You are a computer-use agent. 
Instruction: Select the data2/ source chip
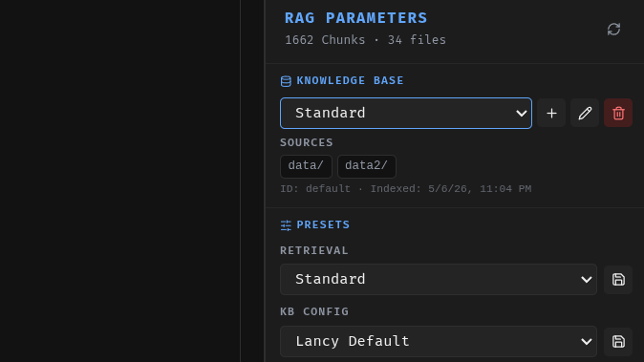[366, 166]
